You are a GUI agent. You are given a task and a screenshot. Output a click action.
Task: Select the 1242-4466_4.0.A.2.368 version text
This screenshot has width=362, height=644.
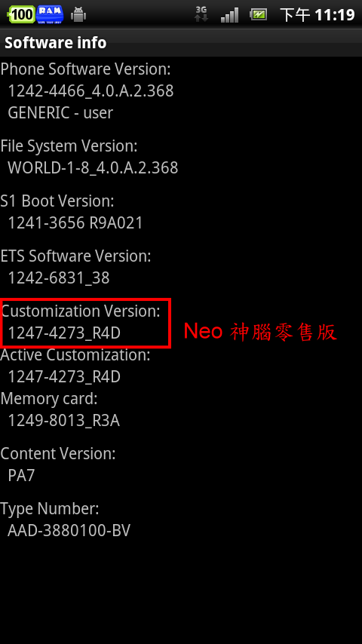click(90, 90)
